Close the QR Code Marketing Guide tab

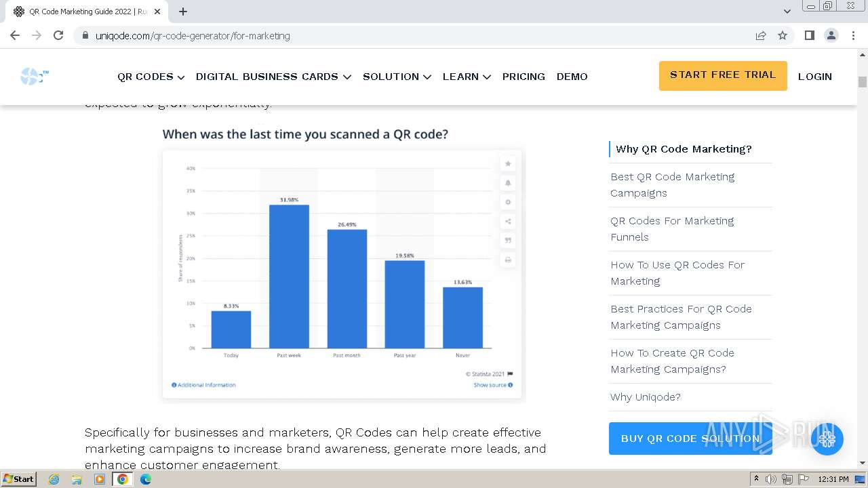coord(157,12)
